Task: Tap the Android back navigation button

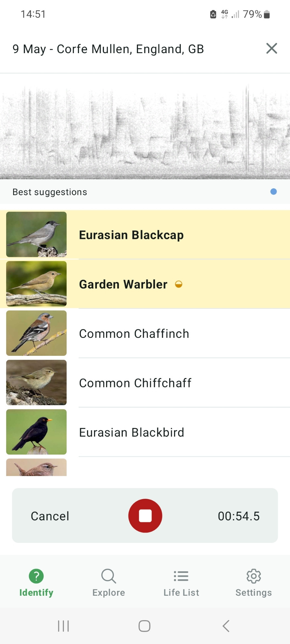Action: (x=226, y=626)
